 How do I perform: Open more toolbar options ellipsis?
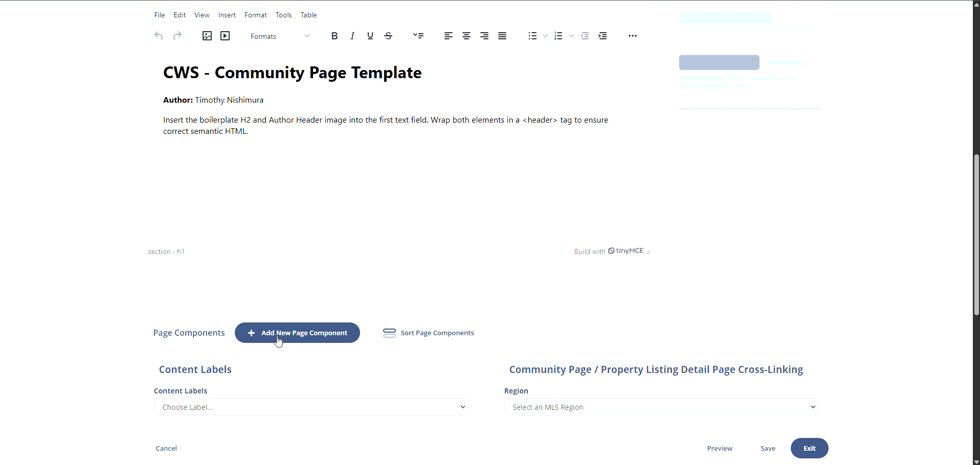click(633, 36)
